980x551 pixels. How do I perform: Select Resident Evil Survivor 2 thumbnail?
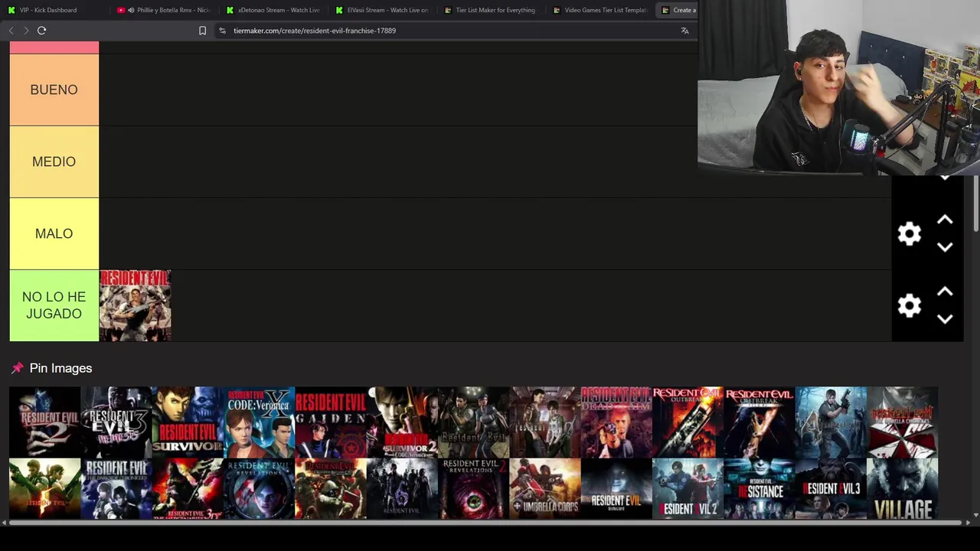(x=402, y=422)
